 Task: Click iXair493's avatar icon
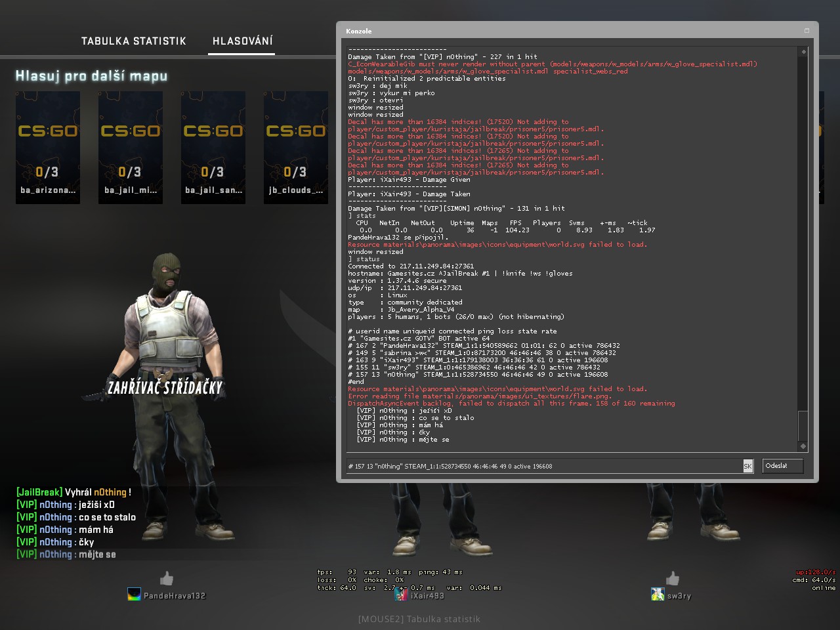pyautogui.click(x=401, y=595)
